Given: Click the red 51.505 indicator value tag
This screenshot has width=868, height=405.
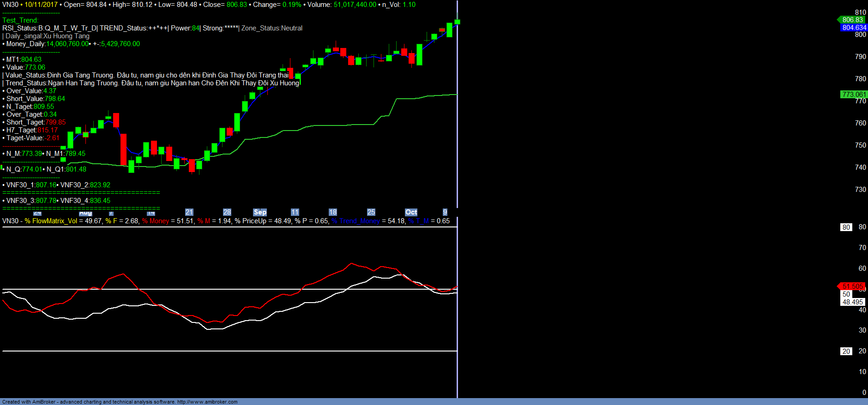Looking at the screenshot, I should (852, 286).
